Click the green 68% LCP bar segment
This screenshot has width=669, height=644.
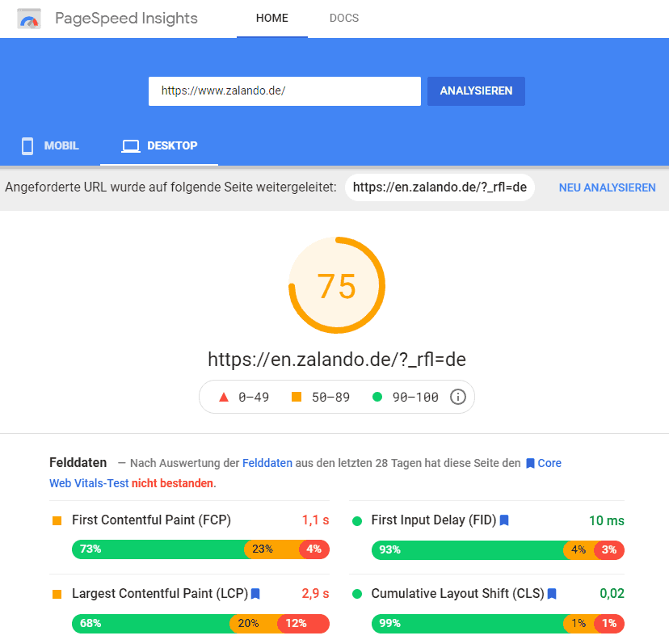point(151,624)
